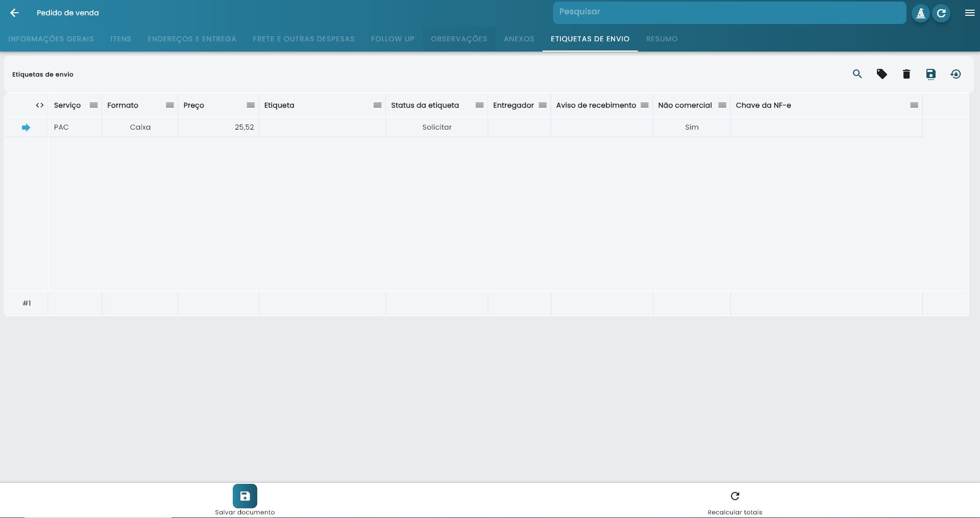Open the Status da etiqueta column menu
This screenshot has height=518, width=980.
(x=479, y=105)
